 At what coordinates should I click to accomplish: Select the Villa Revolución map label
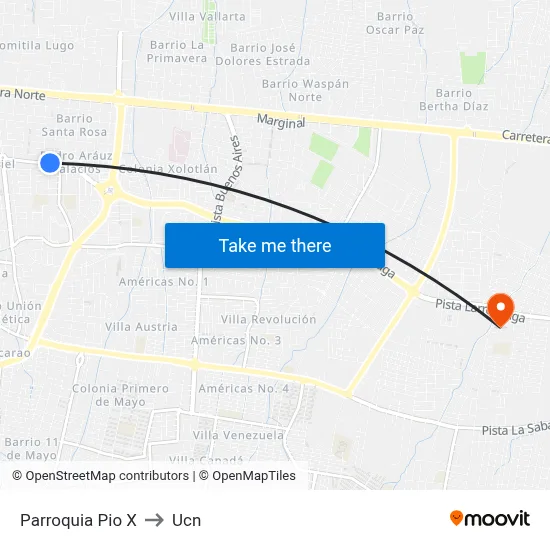[x=268, y=319]
